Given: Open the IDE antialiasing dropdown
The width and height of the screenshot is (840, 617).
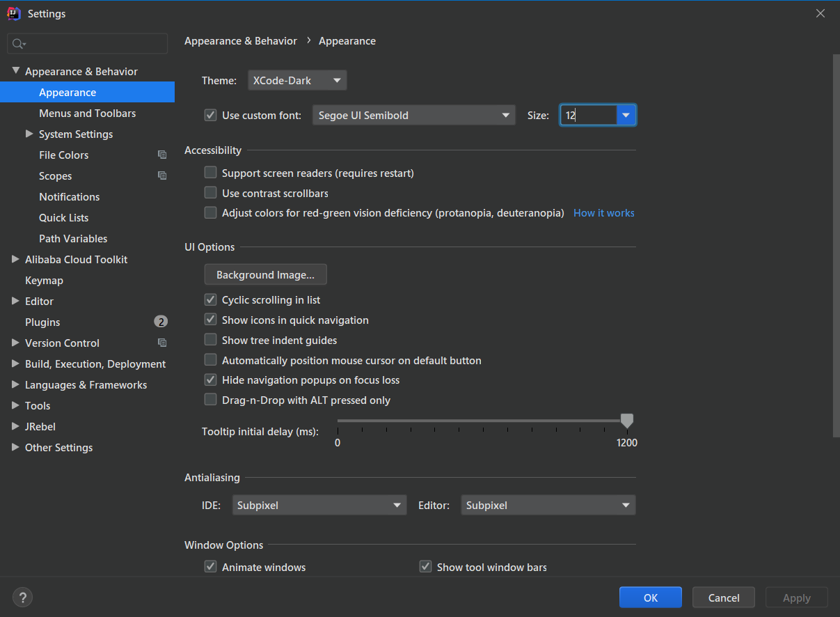Looking at the screenshot, I should click(319, 506).
